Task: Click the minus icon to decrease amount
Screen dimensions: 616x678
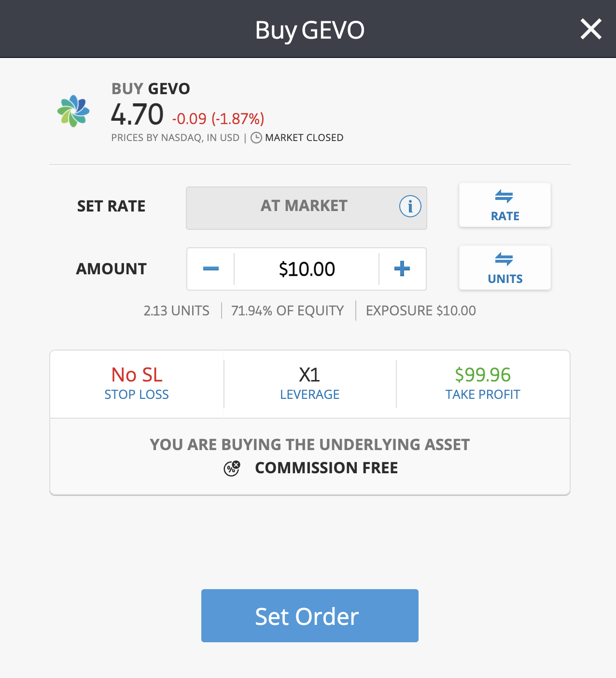Action: (211, 269)
